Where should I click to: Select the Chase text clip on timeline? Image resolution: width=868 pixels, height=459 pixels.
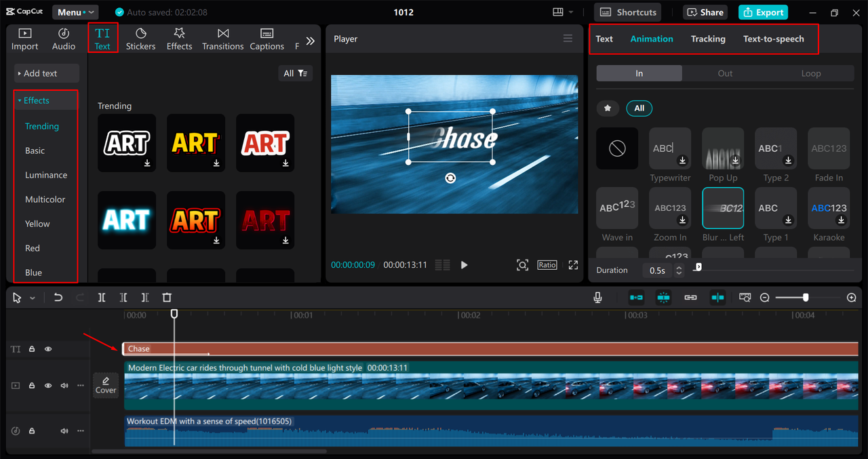pyautogui.click(x=491, y=348)
